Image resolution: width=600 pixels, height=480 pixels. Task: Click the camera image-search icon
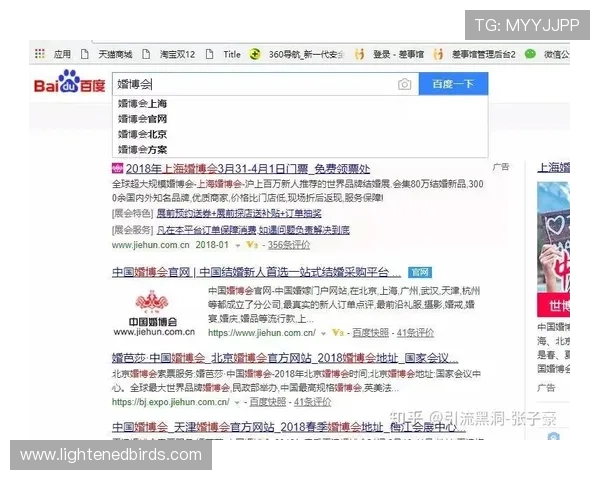(x=404, y=84)
